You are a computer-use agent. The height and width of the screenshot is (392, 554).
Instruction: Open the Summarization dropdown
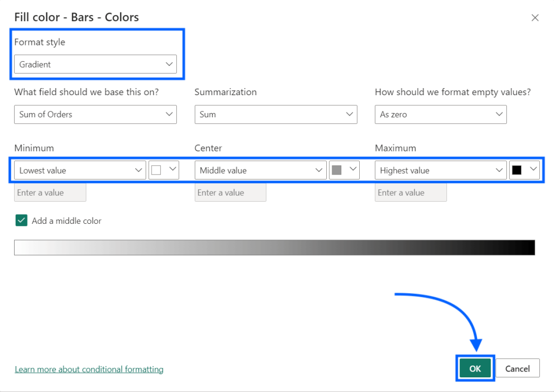pos(275,115)
